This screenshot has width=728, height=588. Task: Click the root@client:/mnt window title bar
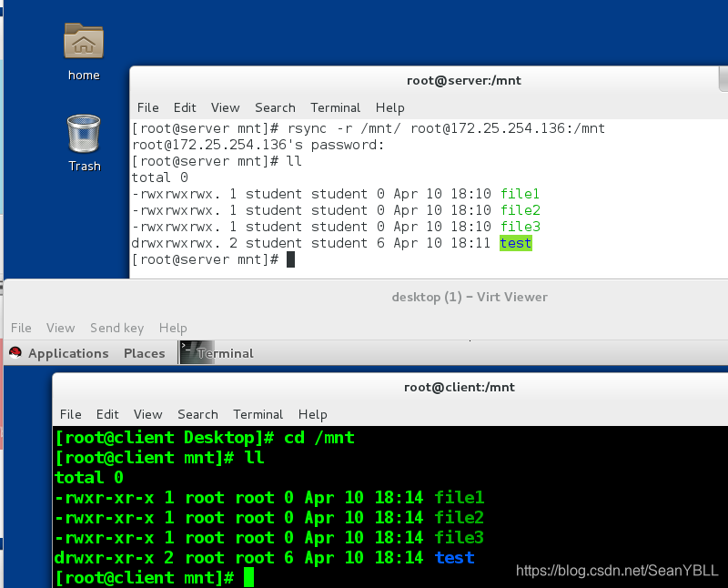point(460,387)
